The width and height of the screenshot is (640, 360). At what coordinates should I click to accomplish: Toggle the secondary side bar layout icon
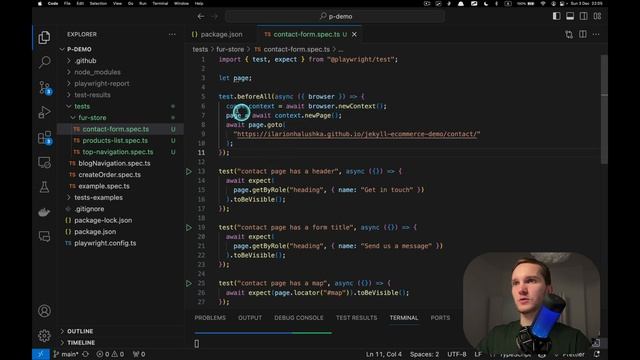click(584, 16)
